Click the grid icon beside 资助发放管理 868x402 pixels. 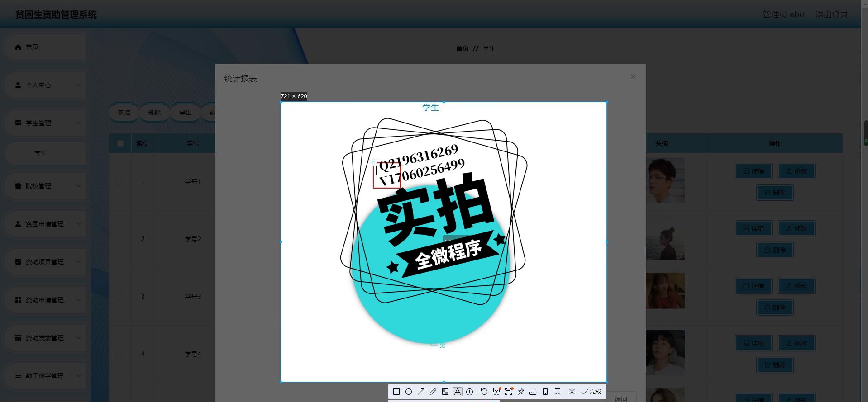click(18, 338)
